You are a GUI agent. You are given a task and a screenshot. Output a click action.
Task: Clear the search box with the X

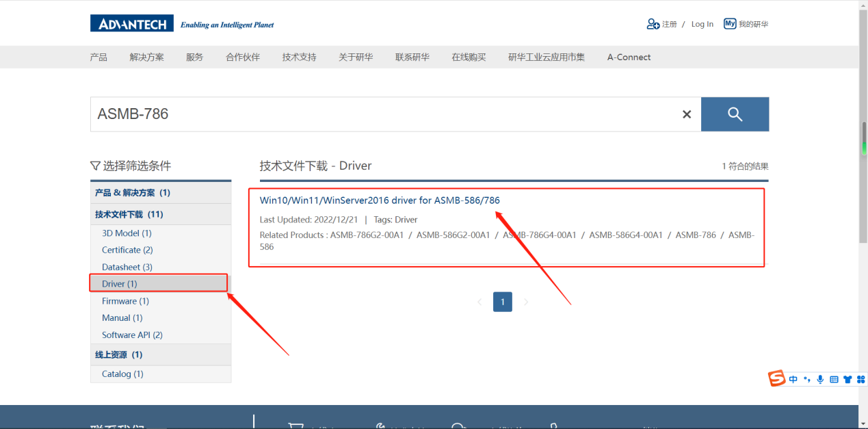687,114
